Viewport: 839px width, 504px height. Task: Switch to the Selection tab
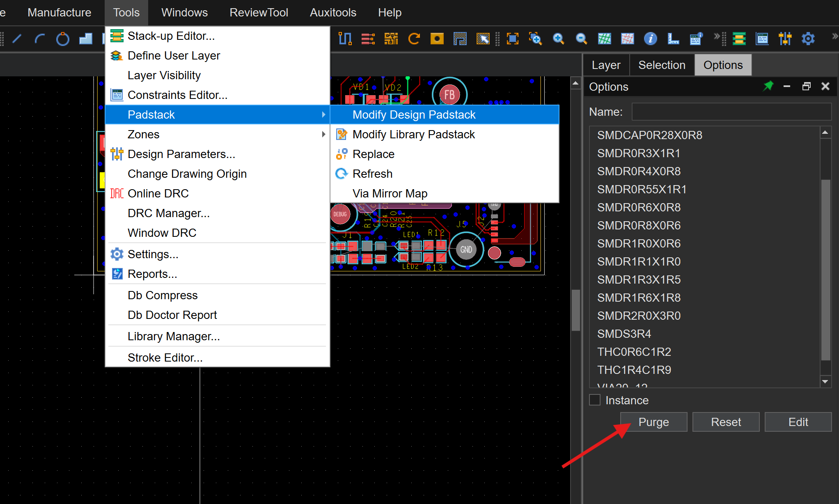[662, 65]
